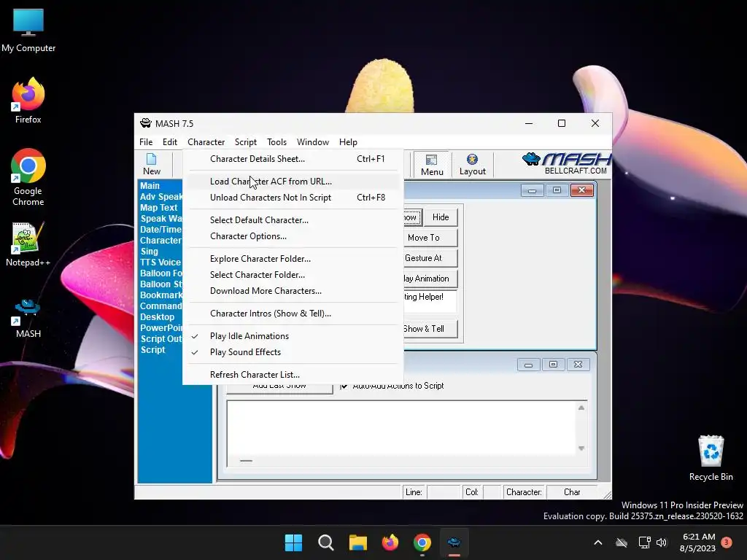
Task: Click the Gesture At button
Action: tap(430, 258)
